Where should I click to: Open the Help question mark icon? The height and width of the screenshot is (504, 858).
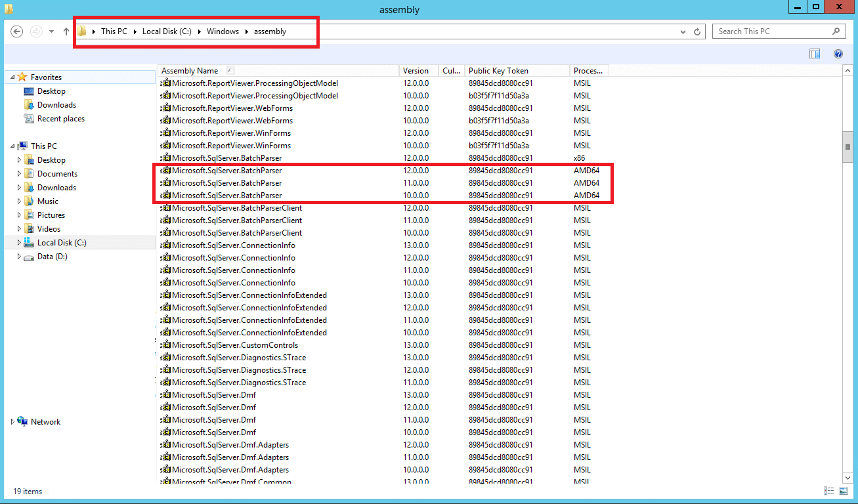click(x=838, y=54)
